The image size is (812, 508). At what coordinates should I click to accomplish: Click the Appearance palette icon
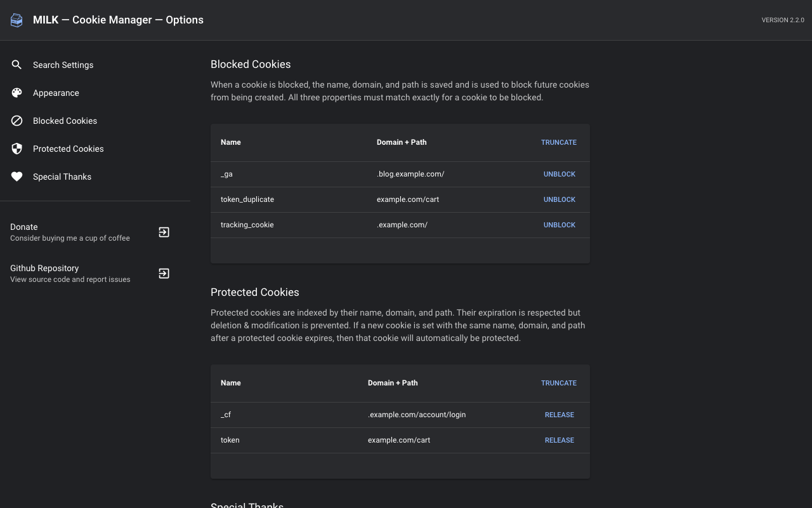[17, 93]
